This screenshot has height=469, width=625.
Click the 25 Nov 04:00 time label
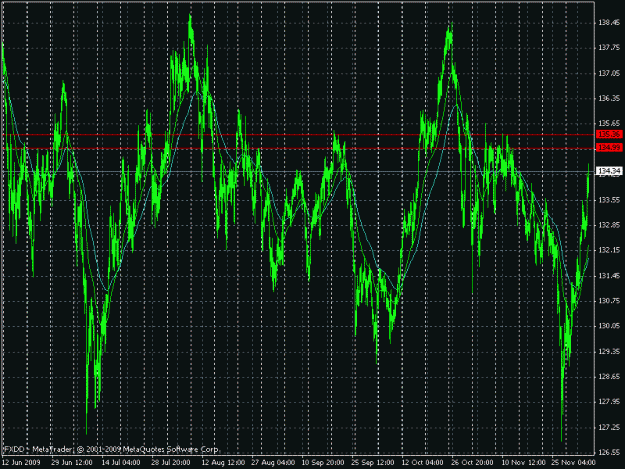(574, 463)
